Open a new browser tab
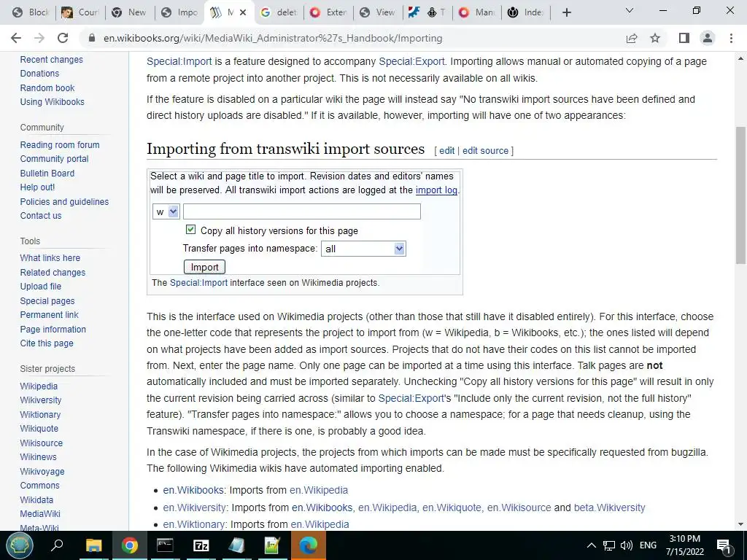The height and width of the screenshot is (560, 747). click(566, 12)
